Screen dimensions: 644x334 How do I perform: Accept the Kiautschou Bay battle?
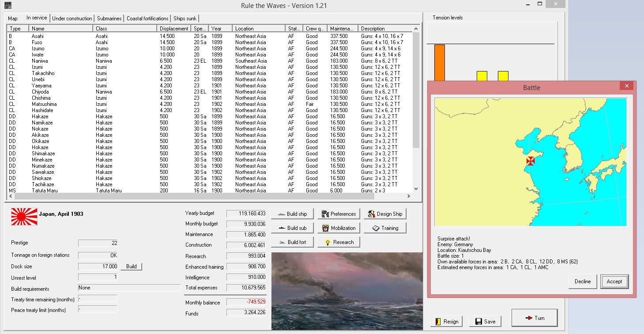[x=614, y=281]
